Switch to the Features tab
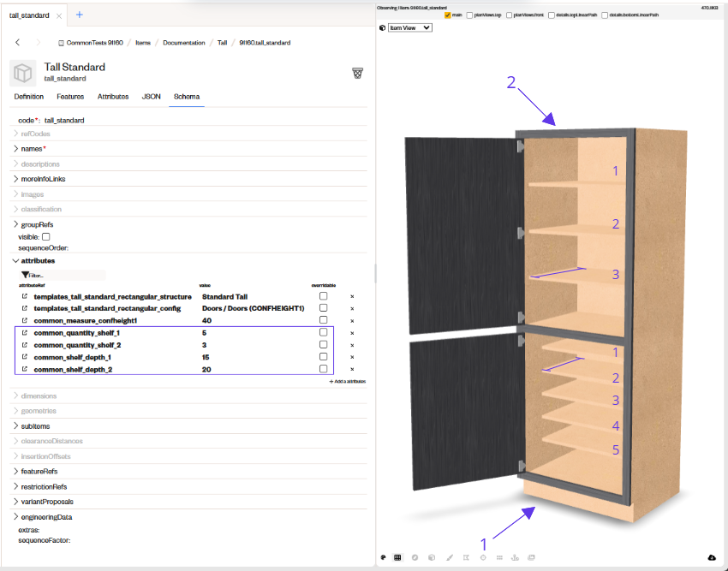Screen dimensions: 728x571 pyautogui.click(x=70, y=97)
